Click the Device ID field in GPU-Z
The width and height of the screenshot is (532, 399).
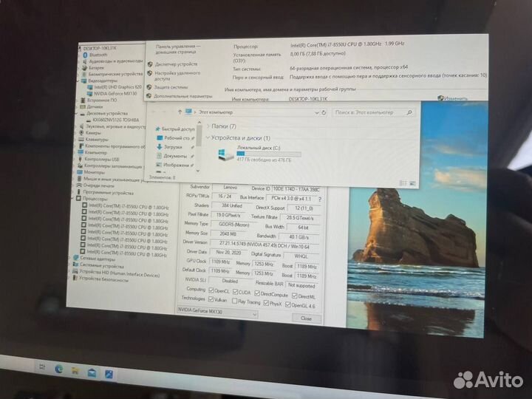tap(296, 189)
